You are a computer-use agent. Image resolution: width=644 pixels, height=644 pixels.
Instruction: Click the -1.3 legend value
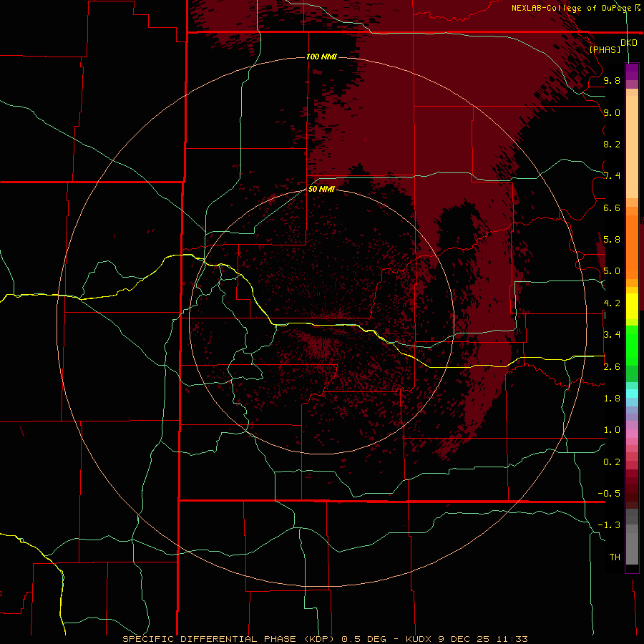609,525
